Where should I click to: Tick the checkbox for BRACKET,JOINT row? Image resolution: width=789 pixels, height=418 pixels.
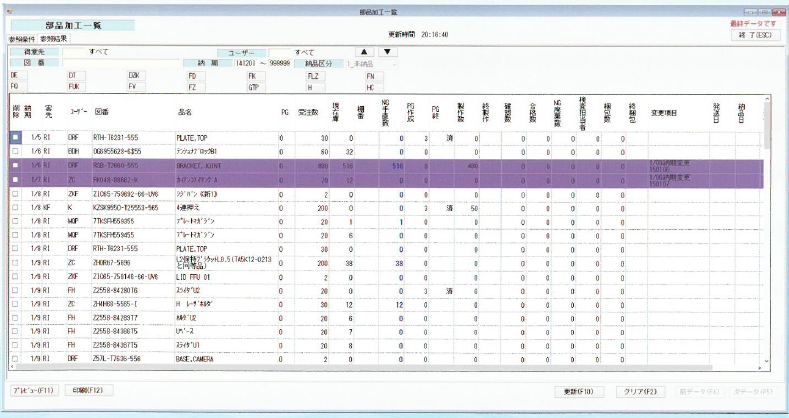coord(15,165)
